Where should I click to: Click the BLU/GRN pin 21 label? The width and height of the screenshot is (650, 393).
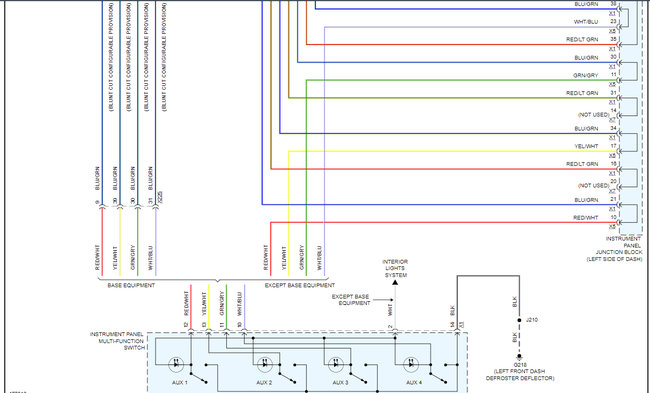(x=586, y=200)
